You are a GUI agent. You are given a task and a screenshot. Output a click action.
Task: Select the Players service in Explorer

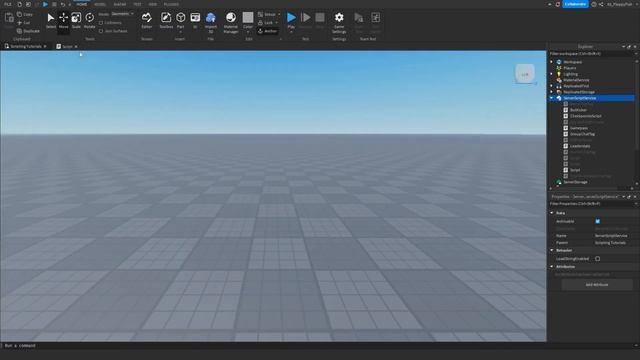click(569, 68)
